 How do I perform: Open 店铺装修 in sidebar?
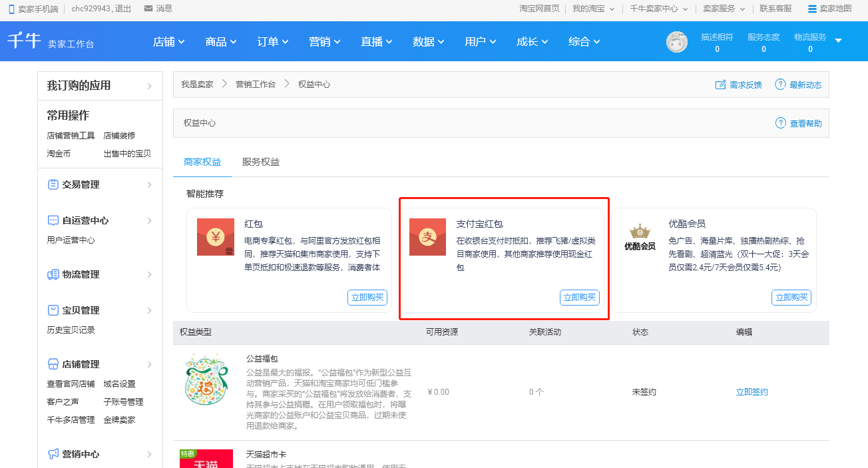(x=119, y=135)
